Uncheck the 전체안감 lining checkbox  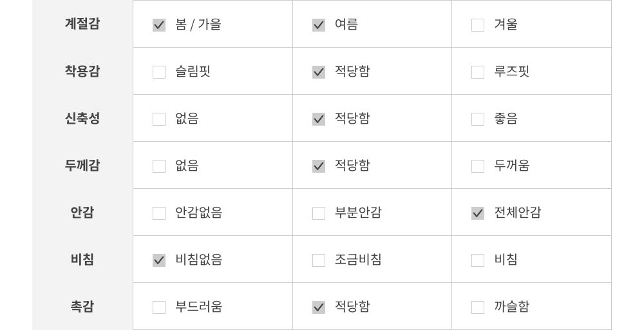point(478,213)
